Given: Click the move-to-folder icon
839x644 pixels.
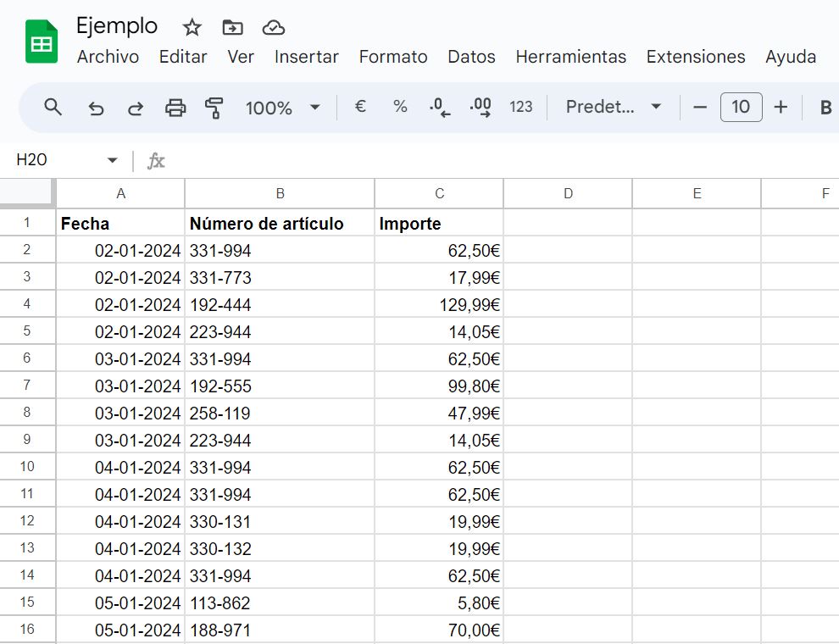Looking at the screenshot, I should [x=232, y=27].
